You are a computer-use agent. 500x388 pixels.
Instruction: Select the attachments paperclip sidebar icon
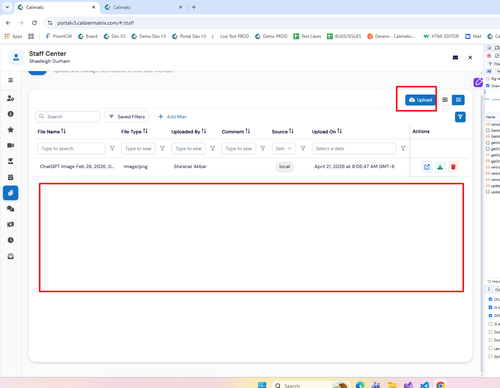pyautogui.click(x=11, y=193)
